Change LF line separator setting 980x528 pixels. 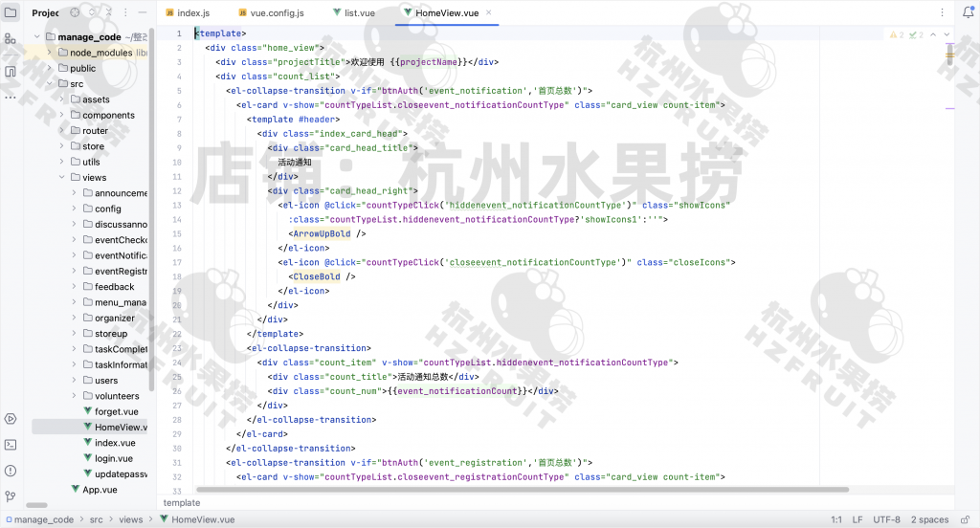click(857, 520)
